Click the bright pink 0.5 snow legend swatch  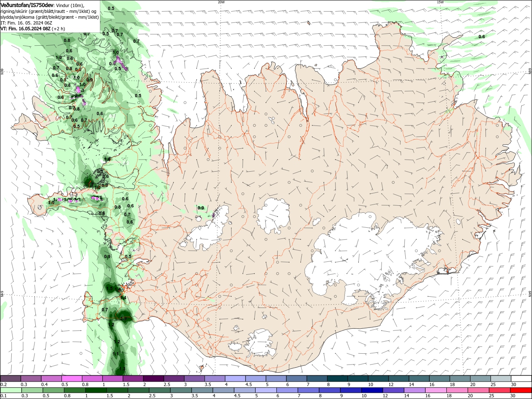pyautogui.click(x=71, y=379)
